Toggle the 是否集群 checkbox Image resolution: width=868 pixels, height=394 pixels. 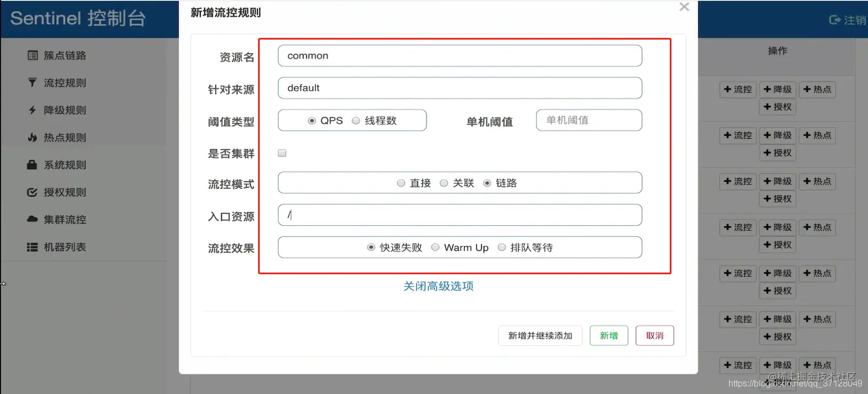click(282, 153)
